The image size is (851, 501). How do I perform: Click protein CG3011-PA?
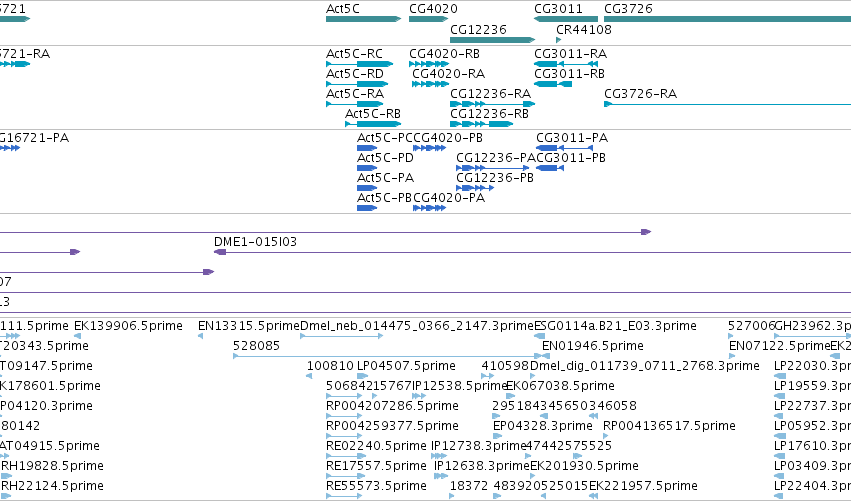[572, 138]
